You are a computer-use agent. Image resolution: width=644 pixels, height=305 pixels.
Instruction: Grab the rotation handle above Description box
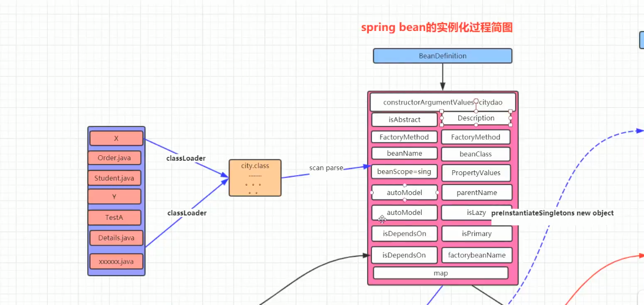click(476, 101)
